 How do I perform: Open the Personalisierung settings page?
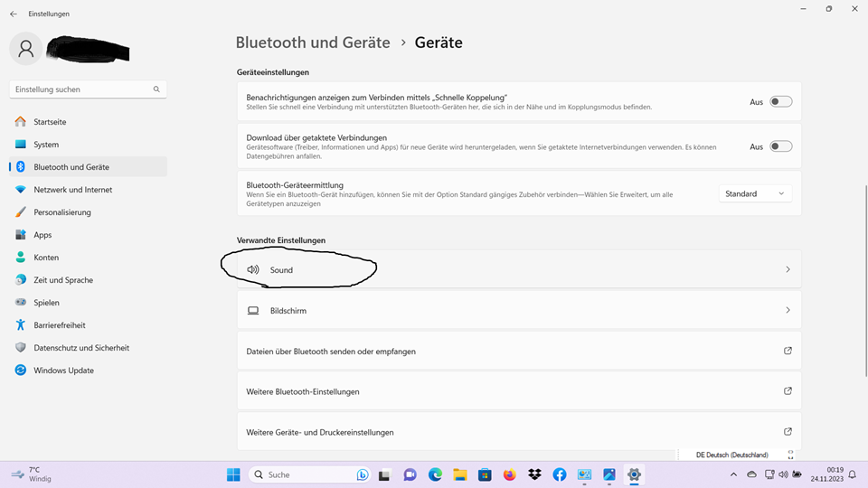62,212
